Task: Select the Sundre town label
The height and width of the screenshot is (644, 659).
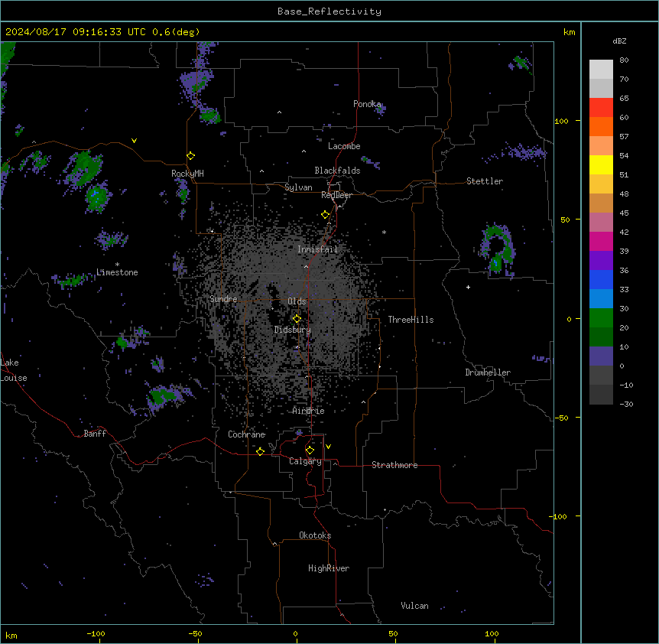Action: (x=223, y=299)
